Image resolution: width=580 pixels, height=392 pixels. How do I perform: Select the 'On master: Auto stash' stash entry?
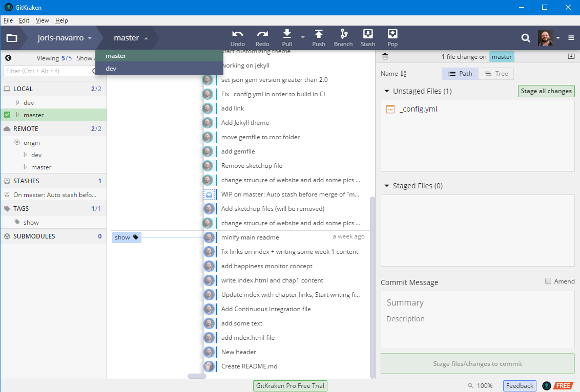54,194
